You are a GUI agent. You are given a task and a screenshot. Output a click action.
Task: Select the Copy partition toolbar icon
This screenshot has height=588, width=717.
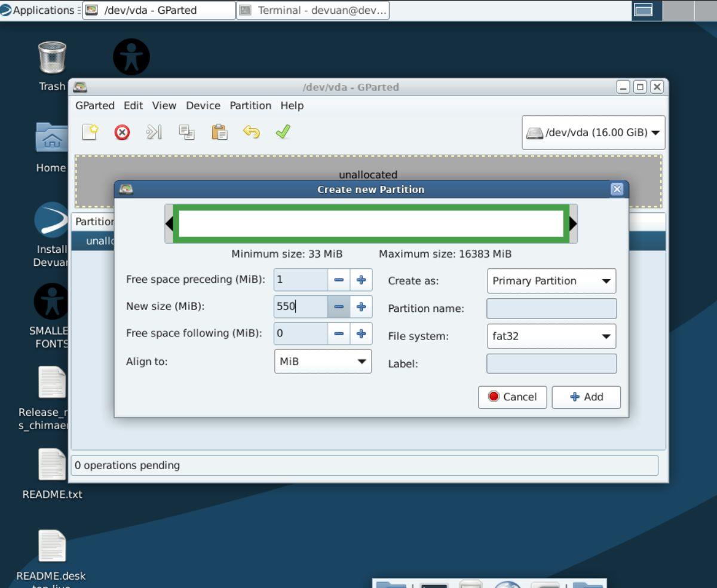tap(187, 131)
